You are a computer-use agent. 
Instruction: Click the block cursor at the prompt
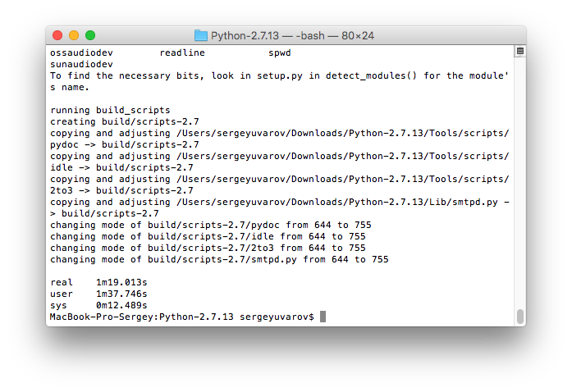pyautogui.click(x=323, y=317)
